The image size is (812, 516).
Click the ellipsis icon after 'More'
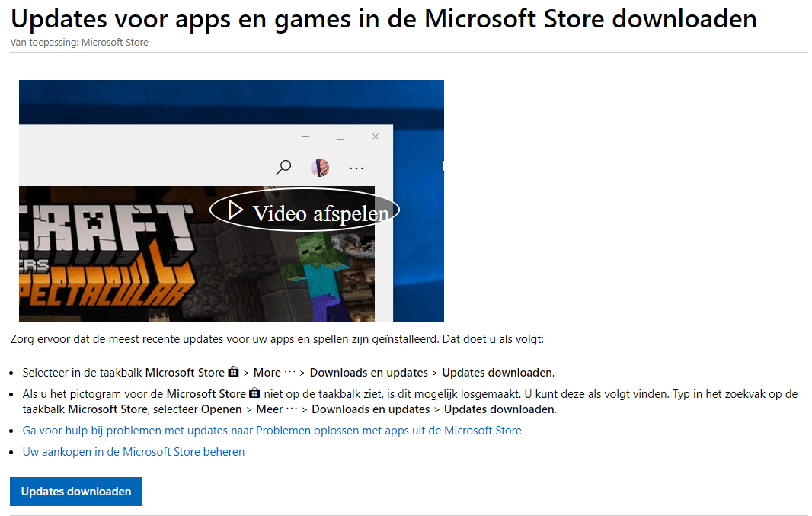point(290,373)
